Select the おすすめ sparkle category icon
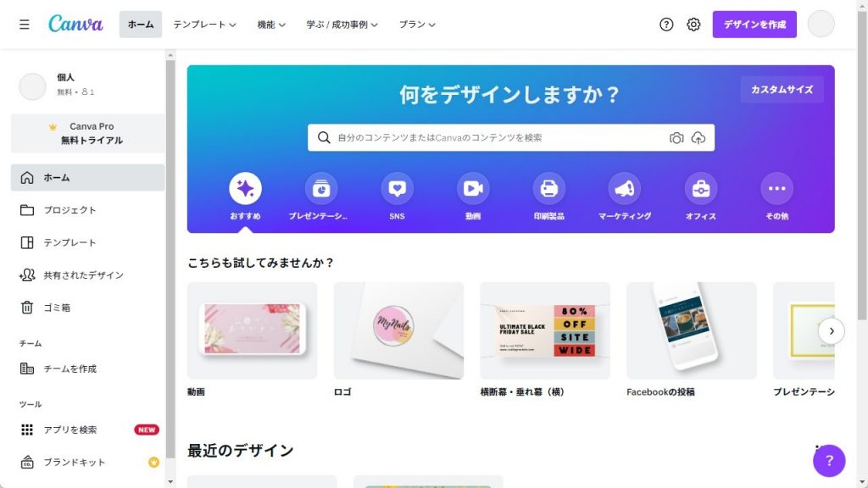 coord(245,189)
